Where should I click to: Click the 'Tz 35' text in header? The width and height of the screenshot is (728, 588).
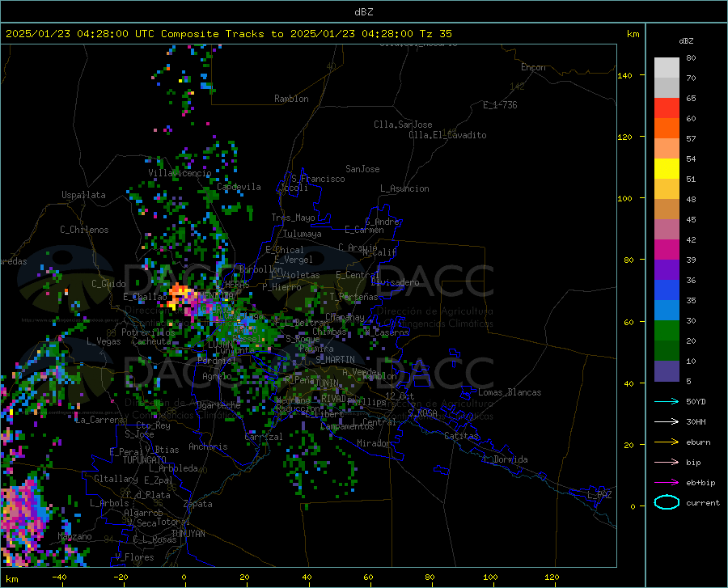[x=435, y=34]
